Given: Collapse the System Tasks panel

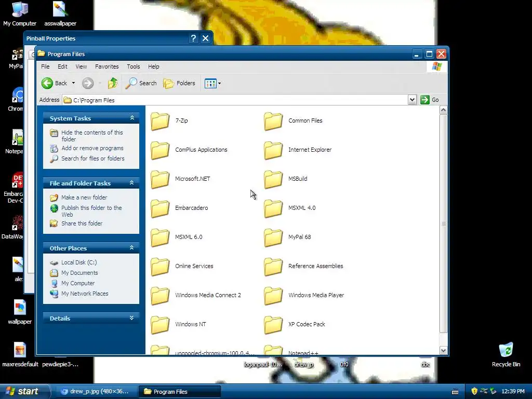Looking at the screenshot, I should pos(132,118).
